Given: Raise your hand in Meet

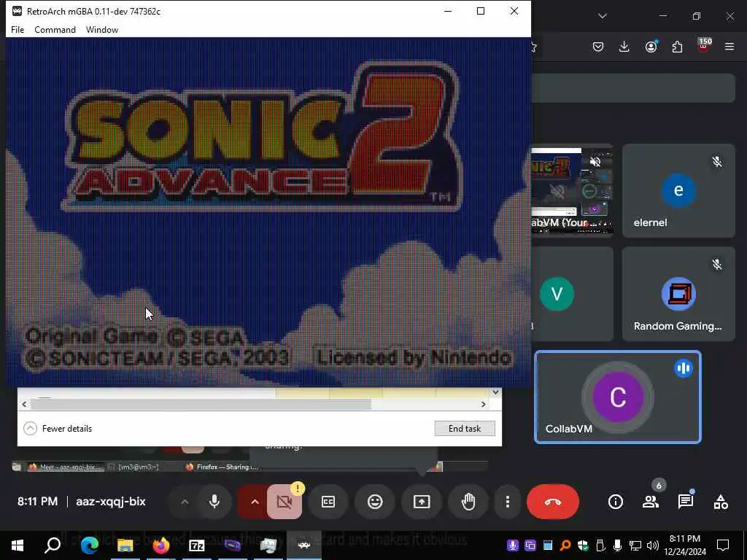Looking at the screenshot, I should click(468, 502).
